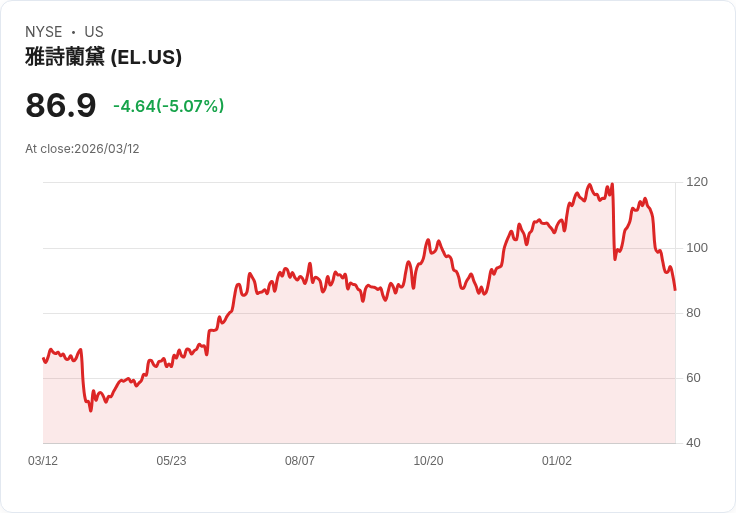
Task: Click the 100 y-axis price label
Action: click(697, 248)
